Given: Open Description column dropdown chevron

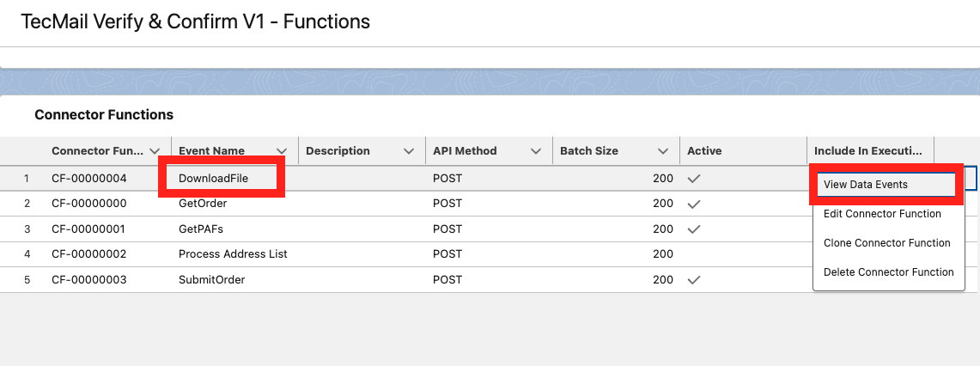Looking at the screenshot, I should click(410, 150).
